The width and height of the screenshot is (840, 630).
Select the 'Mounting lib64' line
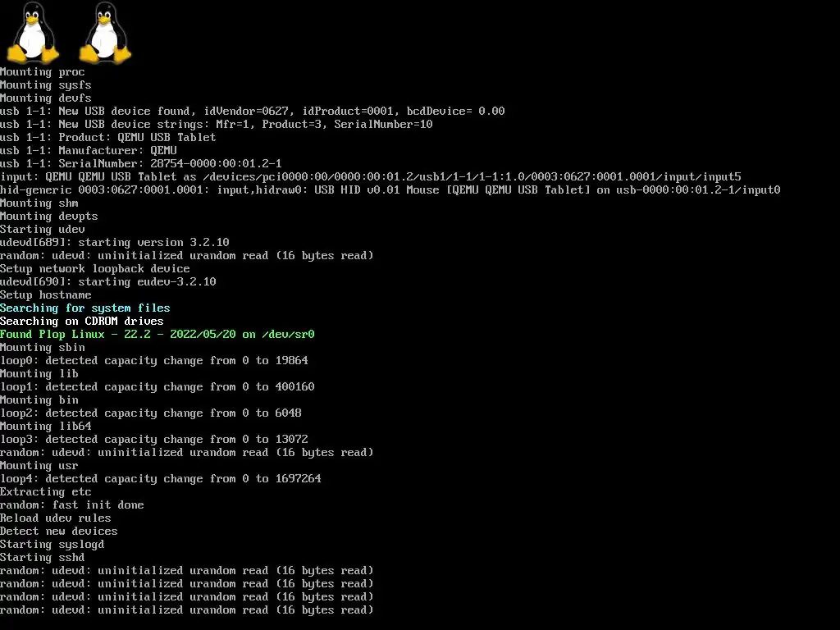pos(46,427)
